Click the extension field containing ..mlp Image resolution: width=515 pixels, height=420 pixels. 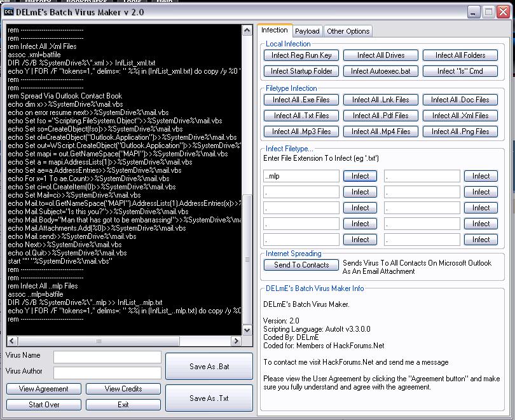pyautogui.click(x=301, y=176)
